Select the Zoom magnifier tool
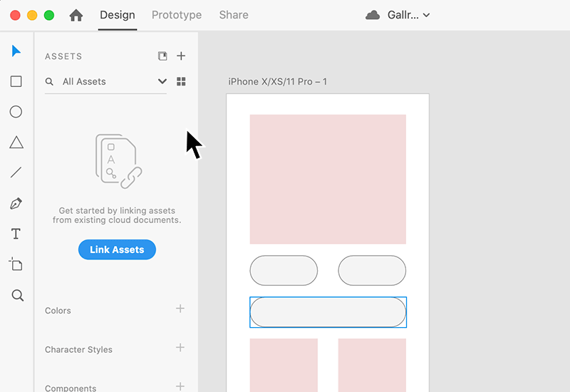Image resolution: width=570 pixels, height=392 pixels. point(17,295)
